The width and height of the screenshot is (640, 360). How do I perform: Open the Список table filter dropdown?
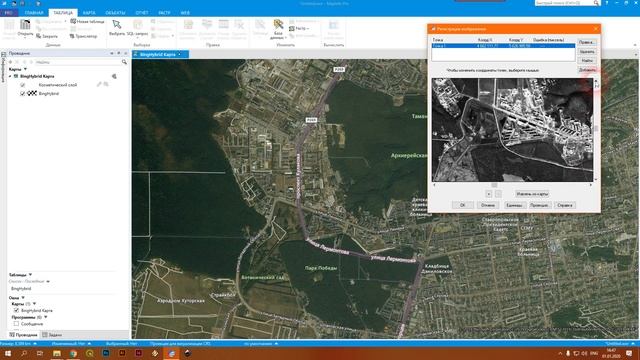click(x=48, y=281)
